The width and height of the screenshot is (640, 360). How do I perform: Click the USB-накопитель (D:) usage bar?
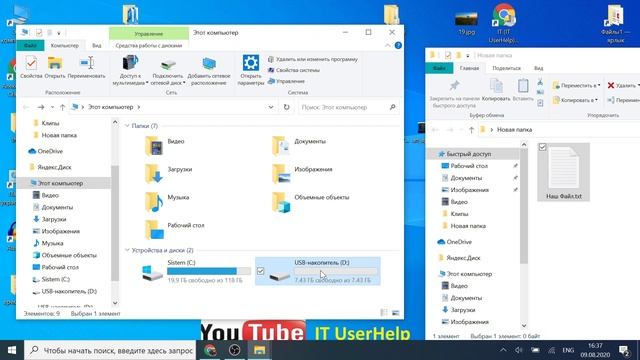click(336, 271)
